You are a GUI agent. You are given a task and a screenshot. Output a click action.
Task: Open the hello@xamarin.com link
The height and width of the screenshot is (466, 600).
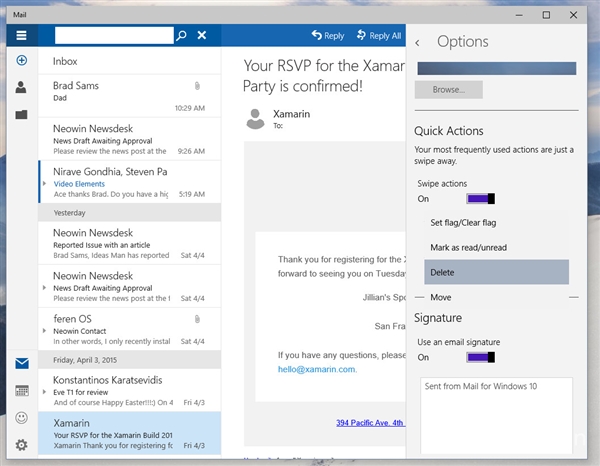point(316,368)
